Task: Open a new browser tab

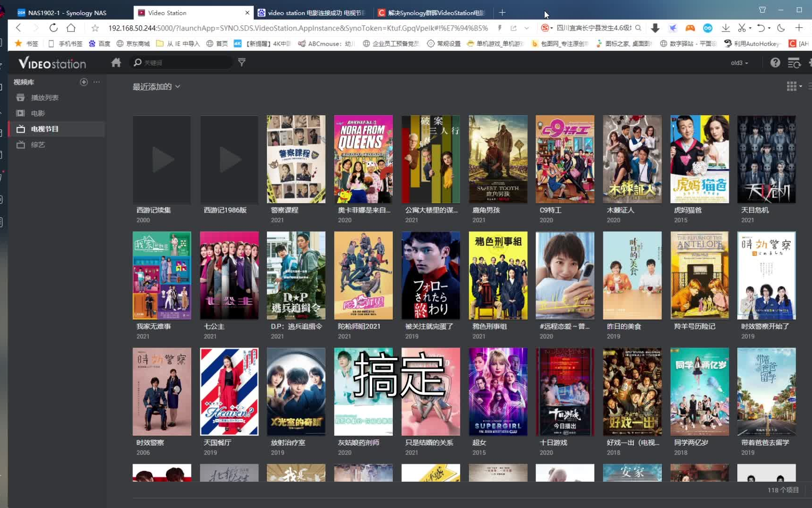Action: click(x=502, y=13)
